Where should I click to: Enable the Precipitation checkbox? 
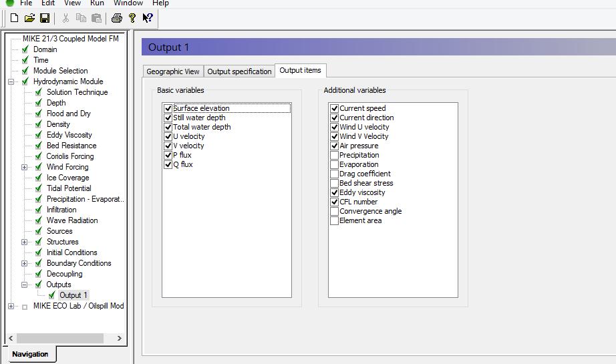pos(334,155)
